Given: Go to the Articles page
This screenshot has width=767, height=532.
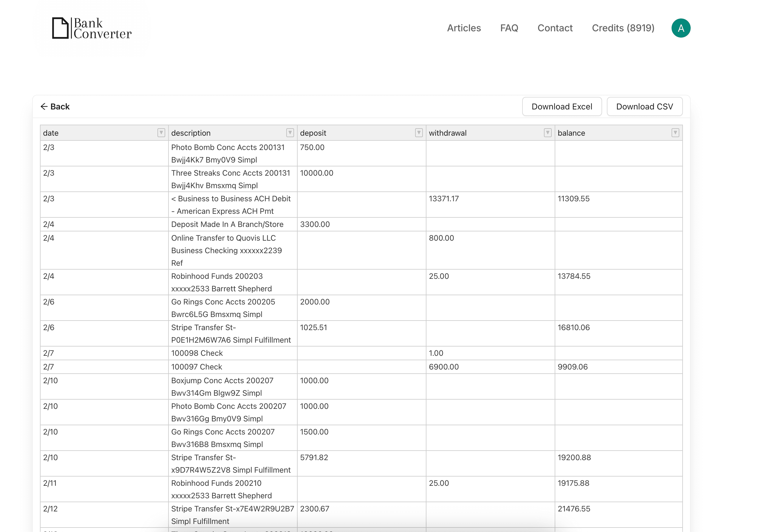Looking at the screenshot, I should coord(464,28).
